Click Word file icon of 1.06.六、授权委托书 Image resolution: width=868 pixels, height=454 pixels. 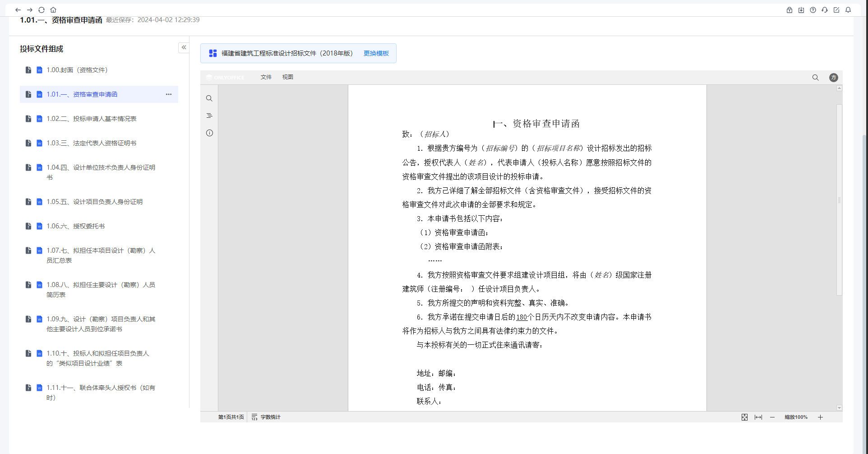pos(39,226)
